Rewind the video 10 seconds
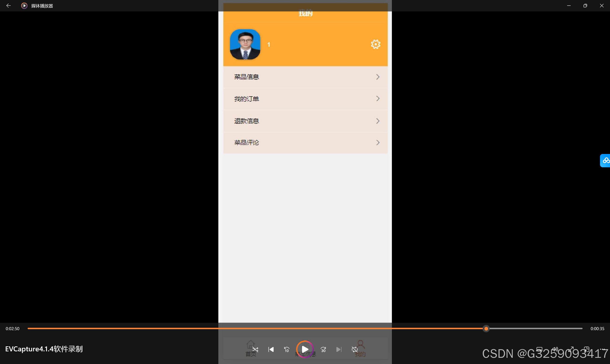Viewport: 610px width, 364px height. [287, 349]
